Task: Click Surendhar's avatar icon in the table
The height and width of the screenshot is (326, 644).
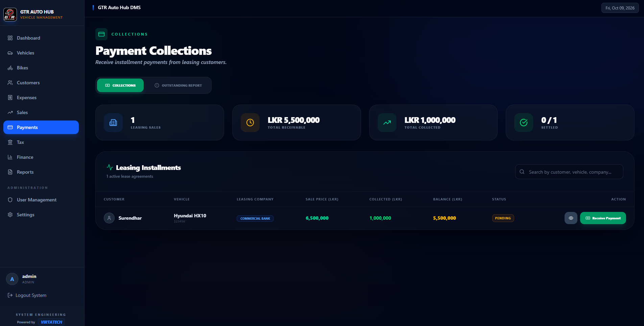Action: click(109, 218)
